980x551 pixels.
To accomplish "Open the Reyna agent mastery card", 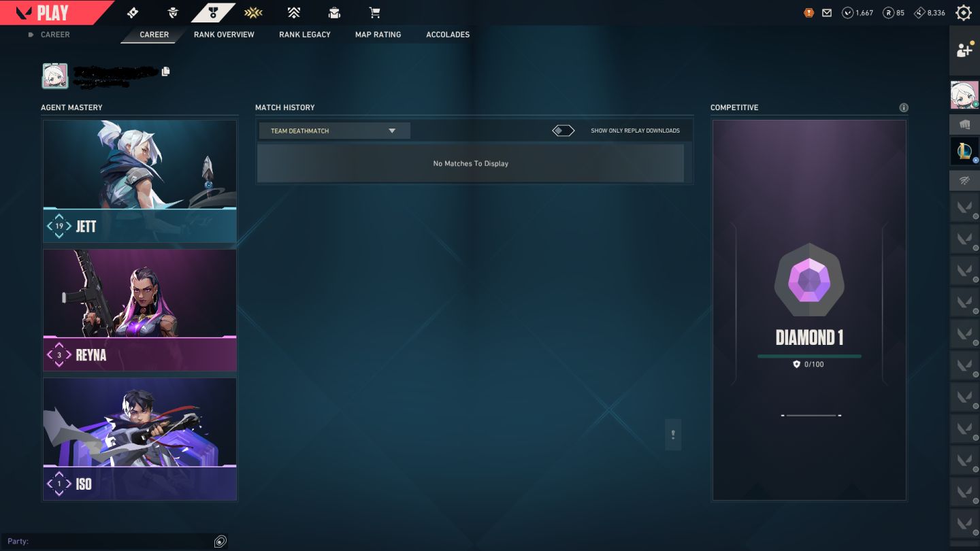I will [140, 310].
